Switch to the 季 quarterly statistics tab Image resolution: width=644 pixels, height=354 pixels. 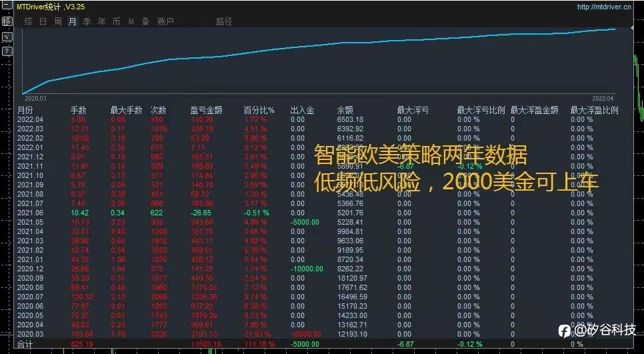click(x=87, y=21)
